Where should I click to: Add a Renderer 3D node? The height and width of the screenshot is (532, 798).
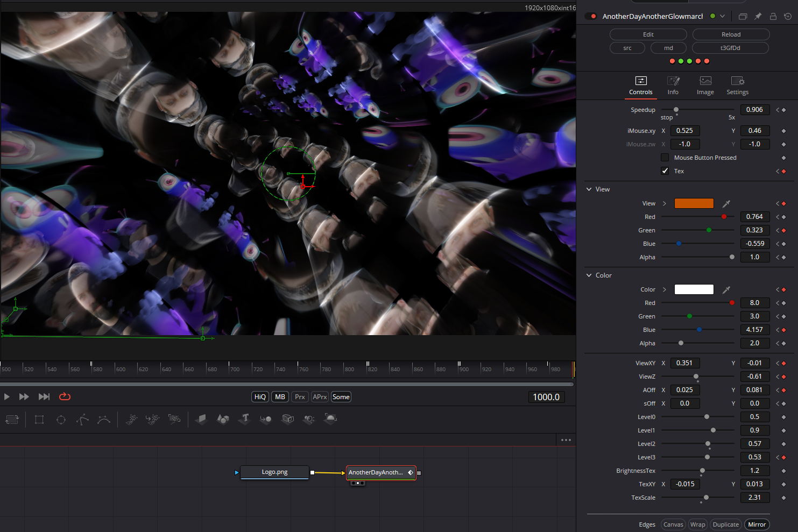(x=330, y=419)
